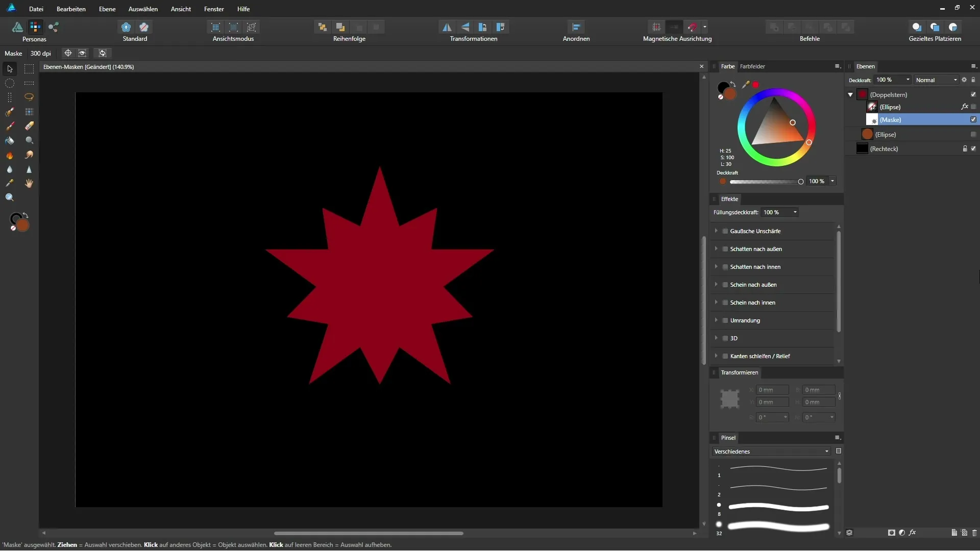Image resolution: width=980 pixels, height=551 pixels.
Task: Select the hand view tool
Action: point(29,183)
